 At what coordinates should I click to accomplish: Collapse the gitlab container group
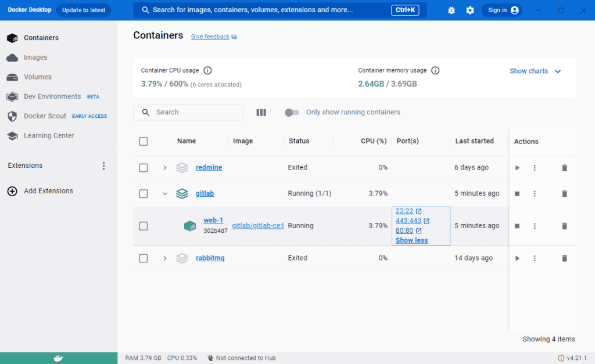pyautogui.click(x=164, y=194)
